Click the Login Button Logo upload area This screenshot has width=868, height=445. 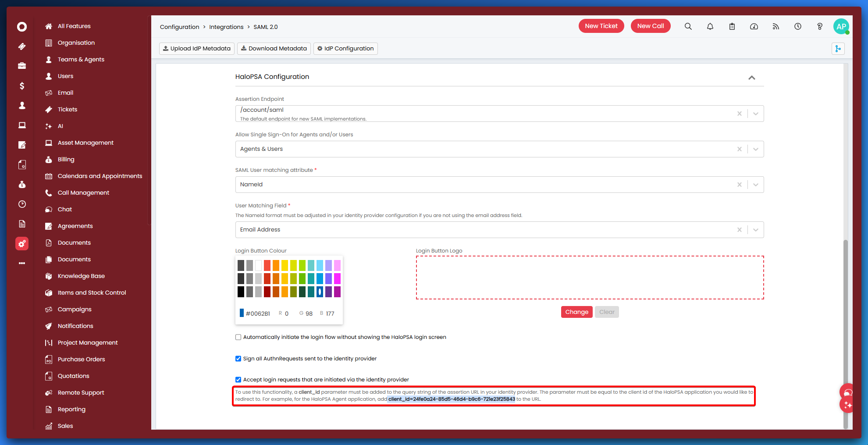(590, 278)
